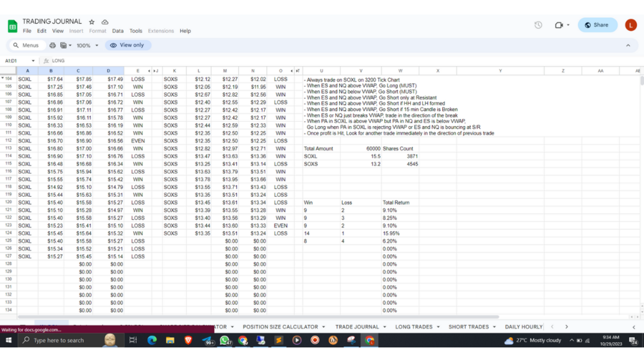Open the Data menu
Image resolution: width=644 pixels, height=362 pixels.
point(117,31)
